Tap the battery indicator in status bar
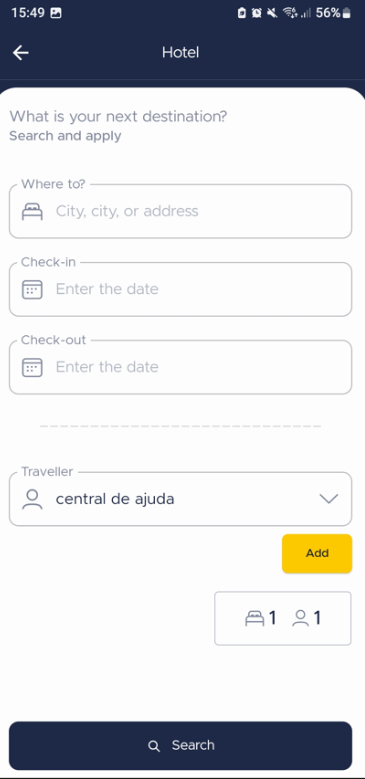Image resolution: width=365 pixels, height=779 pixels. pos(347,13)
